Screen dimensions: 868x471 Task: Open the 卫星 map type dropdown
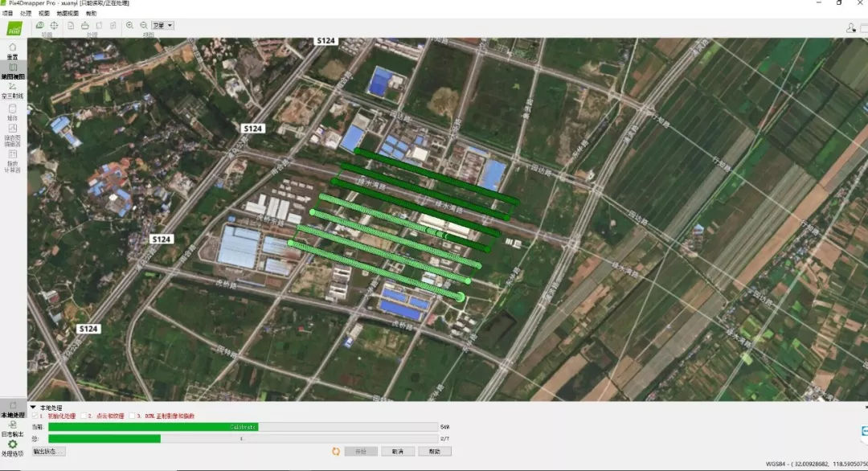click(162, 26)
